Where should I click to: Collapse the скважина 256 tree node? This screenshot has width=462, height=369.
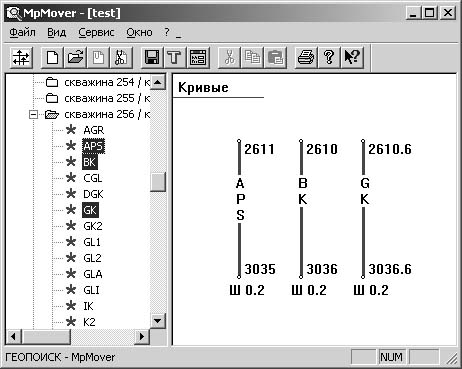click(33, 114)
